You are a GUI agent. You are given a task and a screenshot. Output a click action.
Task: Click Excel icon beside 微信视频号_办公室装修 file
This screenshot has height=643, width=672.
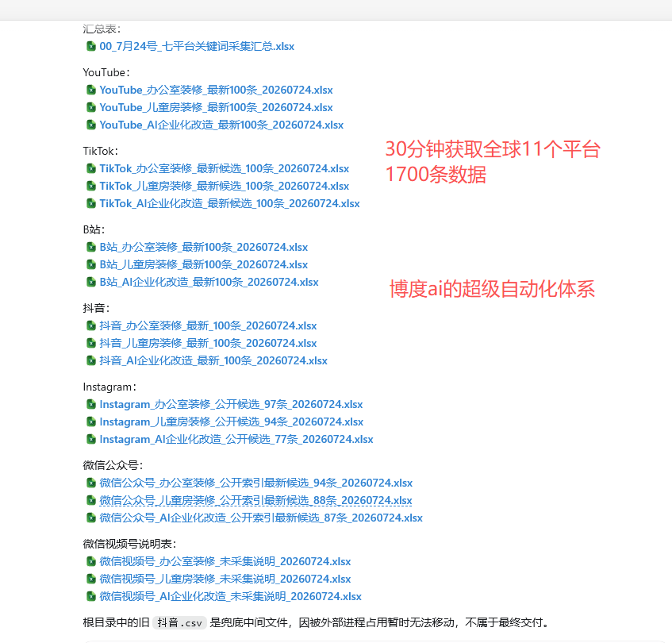pyautogui.click(x=91, y=561)
